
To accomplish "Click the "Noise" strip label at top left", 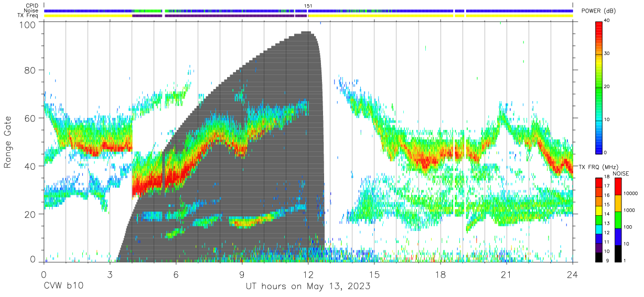I will 31,10.
